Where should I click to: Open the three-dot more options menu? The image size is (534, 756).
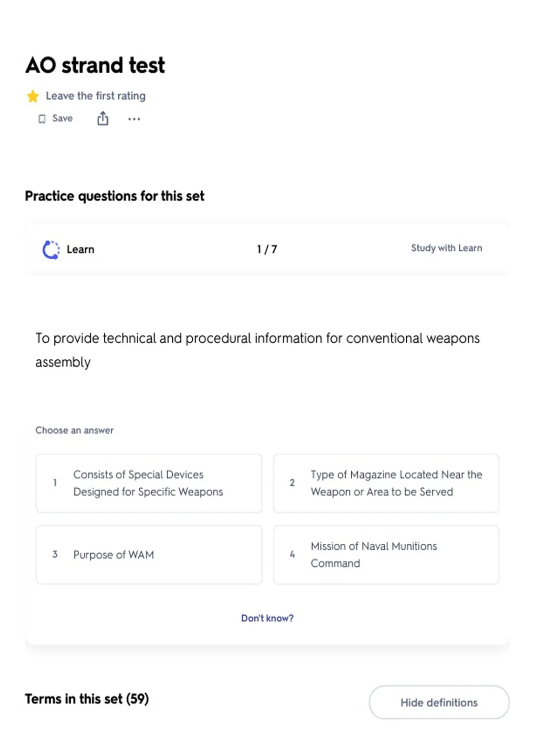point(134,119)
